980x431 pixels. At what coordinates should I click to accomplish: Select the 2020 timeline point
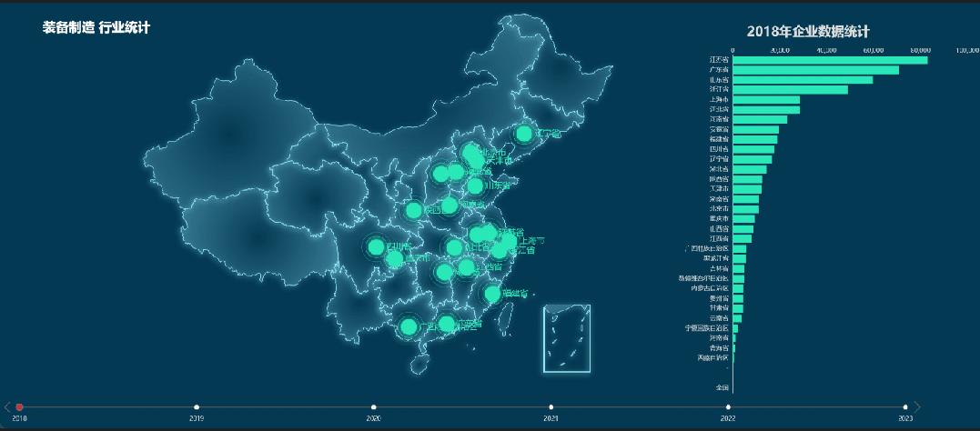(374, 406)
